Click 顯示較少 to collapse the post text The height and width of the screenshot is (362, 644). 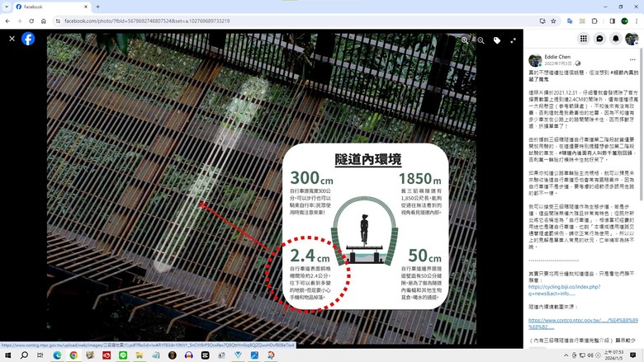pyautogui.click(x=625, y=341)
